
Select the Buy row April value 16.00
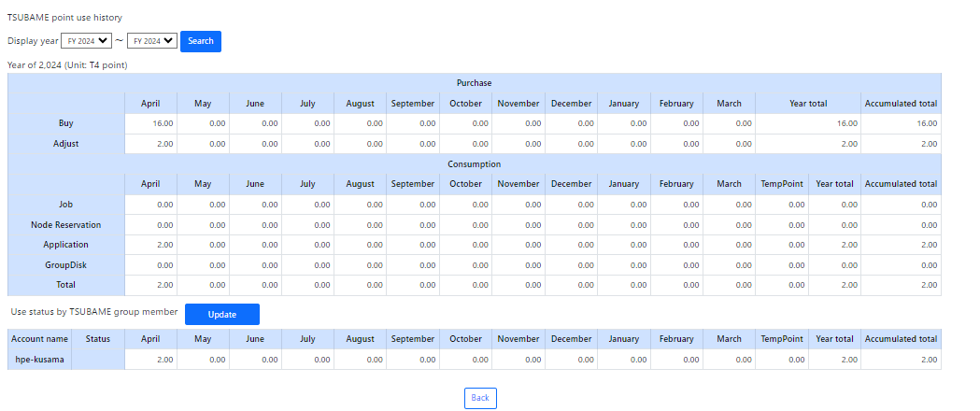(150, 123)
